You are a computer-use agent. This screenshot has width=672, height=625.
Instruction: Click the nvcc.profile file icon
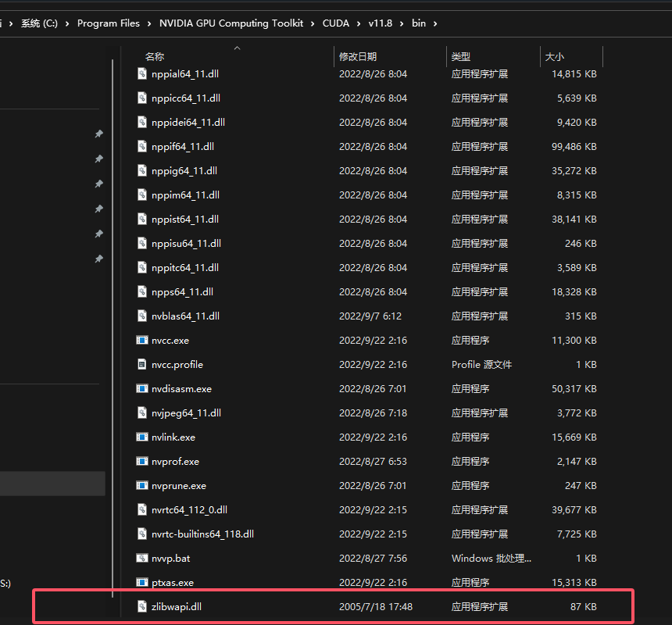142,364
